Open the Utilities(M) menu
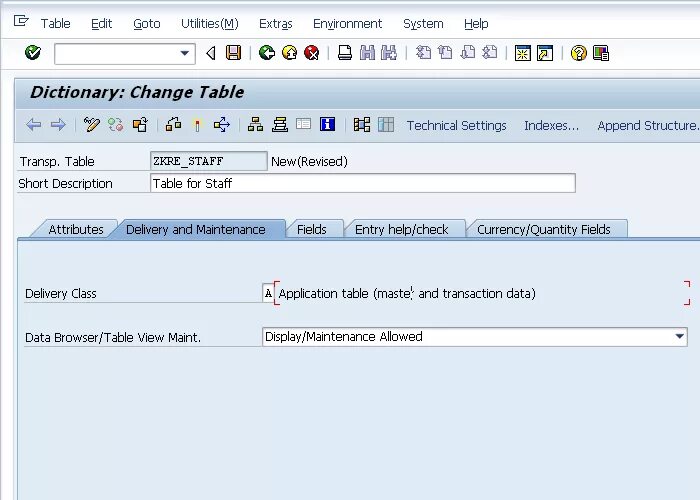The width and height of the screenshot is (700, 500). tap(210, 24)
